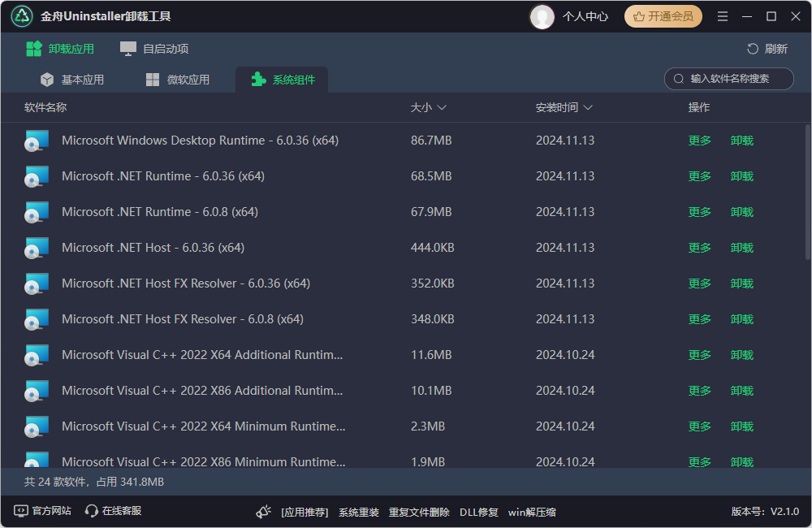This screenshot has height=528, width=812.
Task: Click 卸载 for .NET Runtime 6.0.36
Action: [x=742, y=176]
